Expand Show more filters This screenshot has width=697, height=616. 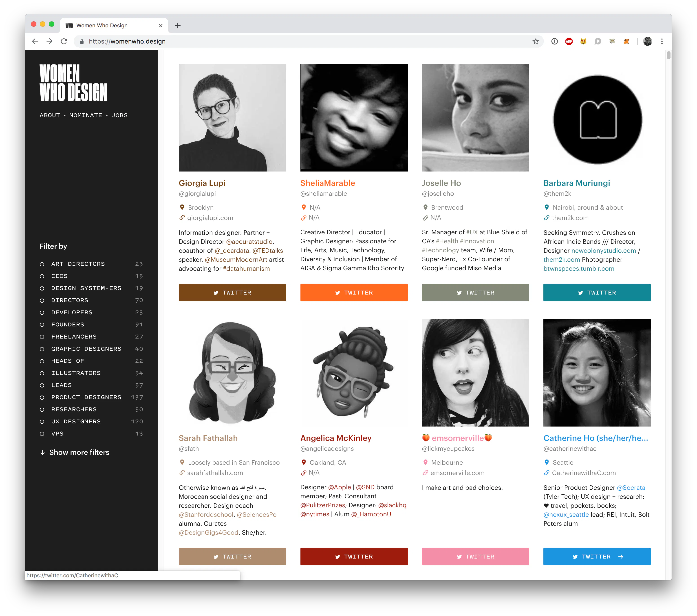coord(75,452)
